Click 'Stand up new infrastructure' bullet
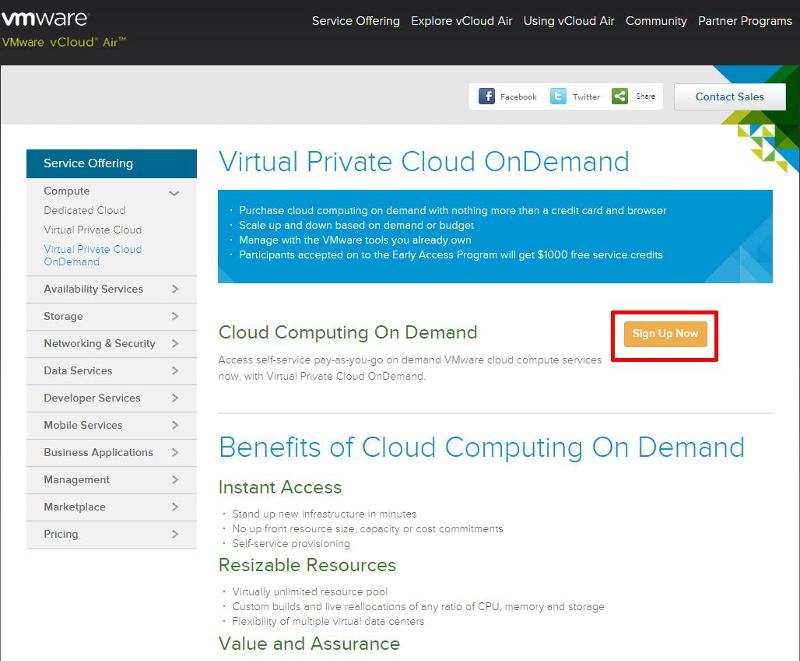Image resolution: width=800 pixels, height=661 pixels. tap(324, 514)
